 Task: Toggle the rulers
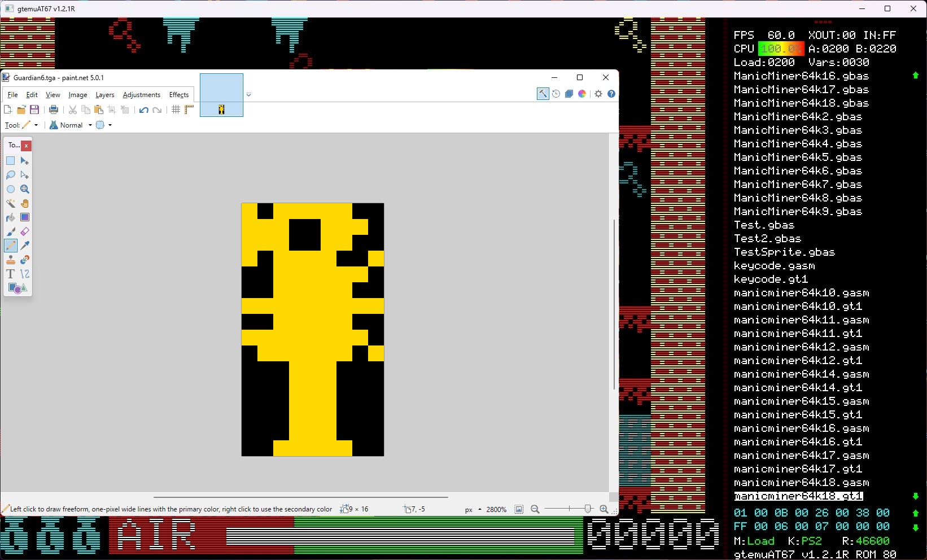pos(189,110)
